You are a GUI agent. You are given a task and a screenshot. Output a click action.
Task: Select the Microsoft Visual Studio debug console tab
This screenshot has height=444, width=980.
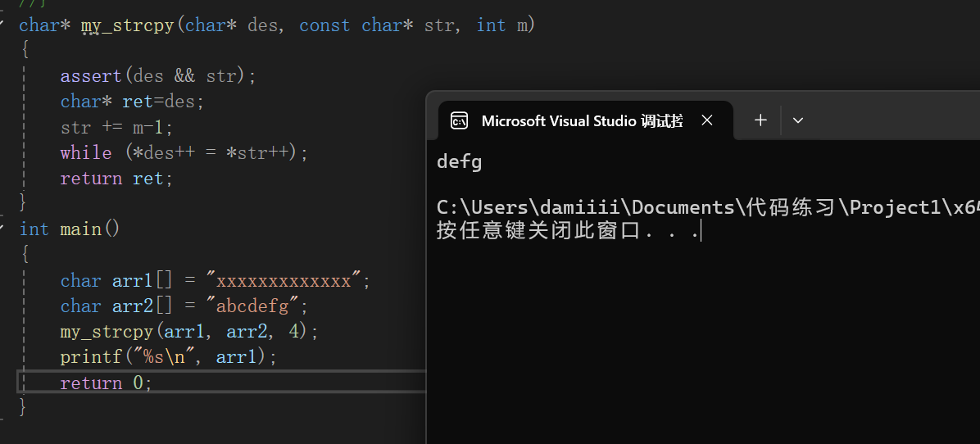(x=582, y=121)
